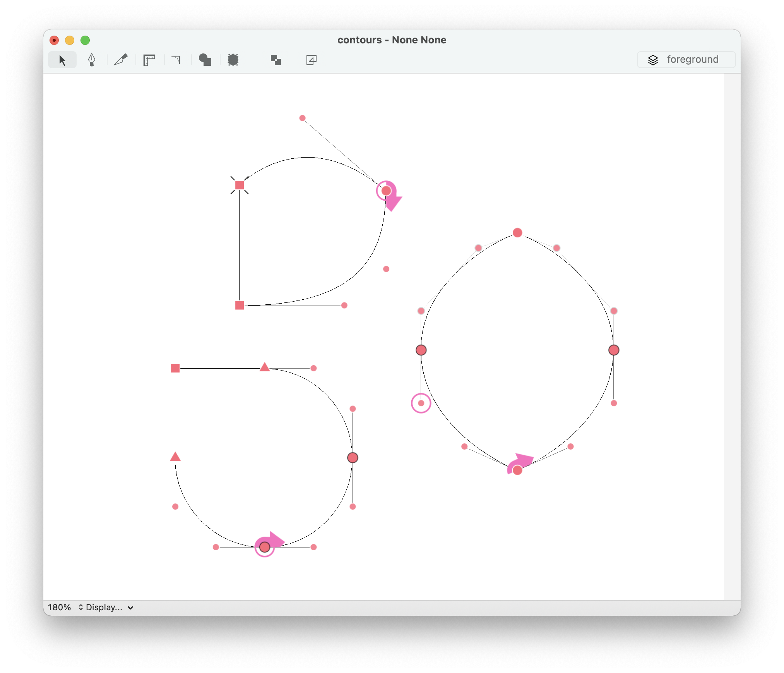
Task: Select rightmost on-curve point of the lens contour
Action: coord(614,350)
